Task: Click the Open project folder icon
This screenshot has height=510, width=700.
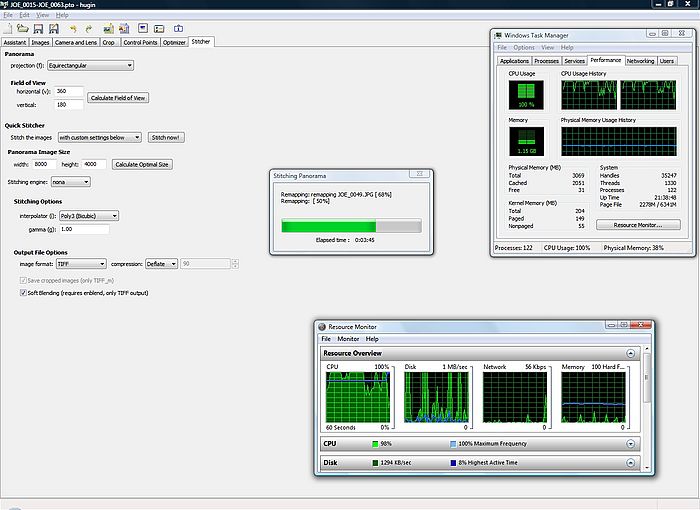Action: click(22, 29)
